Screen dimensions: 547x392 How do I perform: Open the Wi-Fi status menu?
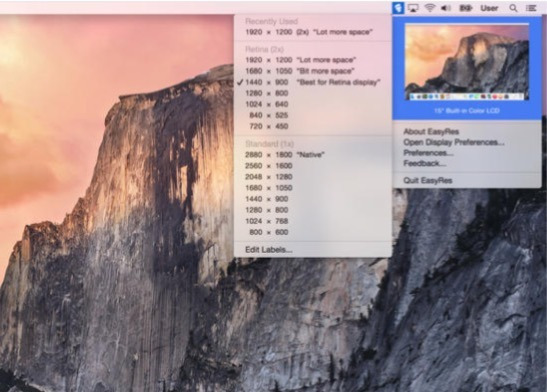429,8
